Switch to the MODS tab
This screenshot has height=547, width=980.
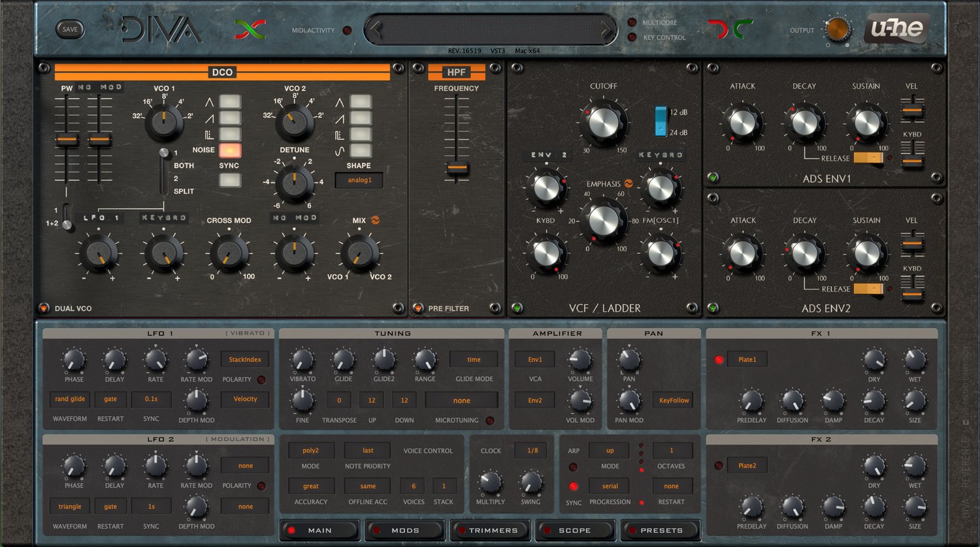coord(405,530)
